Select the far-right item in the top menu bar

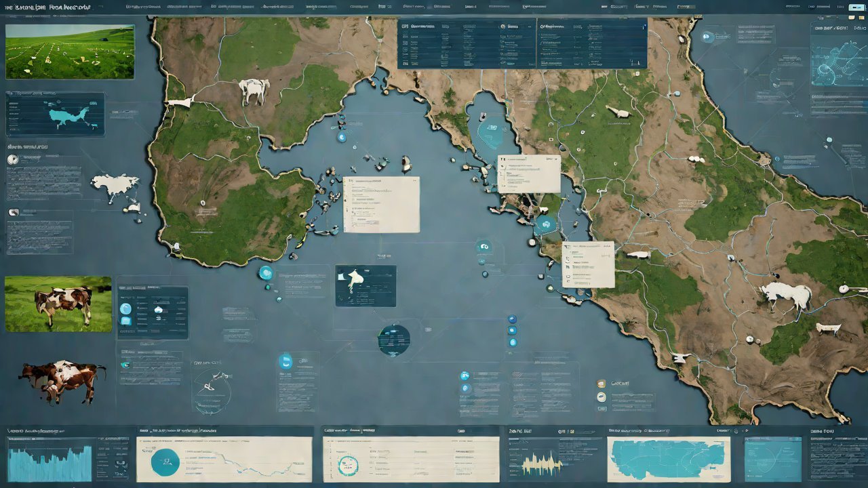pyautogui.click(x=856, y=7)
